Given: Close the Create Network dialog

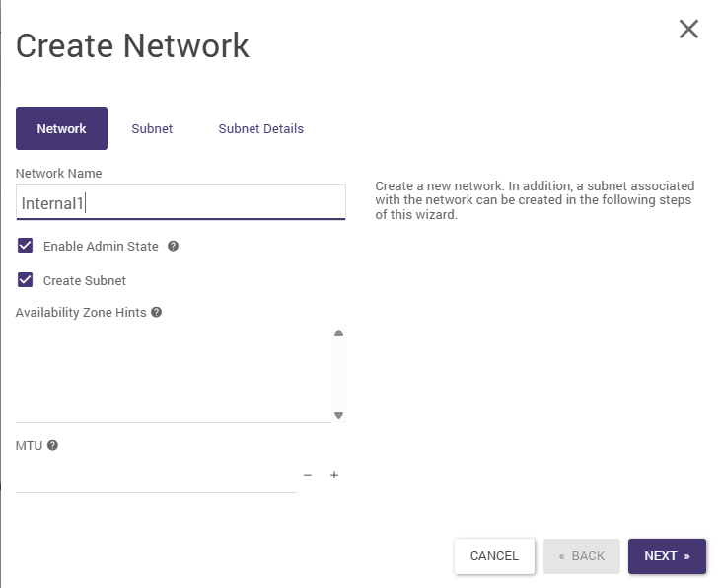Looking at the screenshot, I should pyautogui.click(x=688, y=30).
